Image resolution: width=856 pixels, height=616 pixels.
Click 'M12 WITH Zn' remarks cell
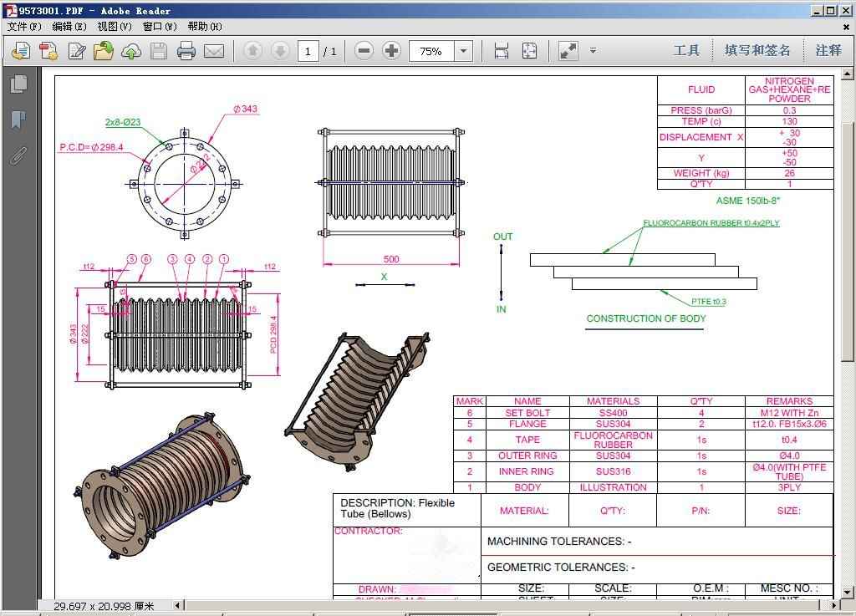(x=789, y=413)
